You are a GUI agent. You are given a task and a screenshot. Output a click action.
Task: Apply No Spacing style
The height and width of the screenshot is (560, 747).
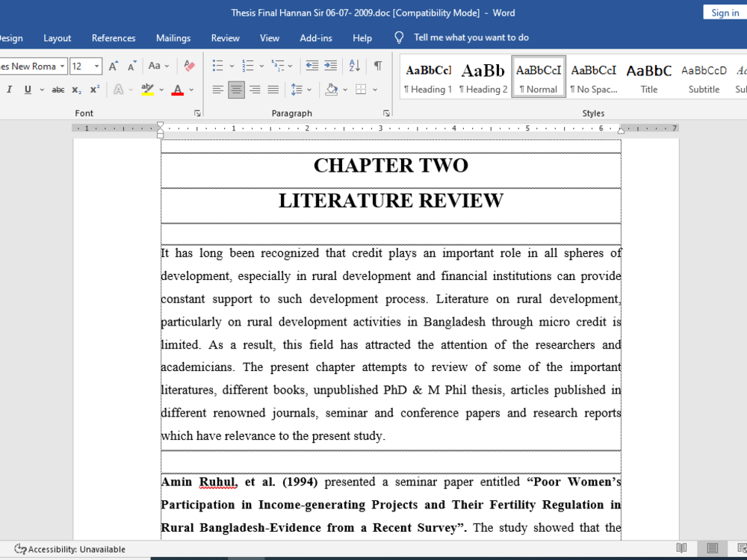click(594, 77)
